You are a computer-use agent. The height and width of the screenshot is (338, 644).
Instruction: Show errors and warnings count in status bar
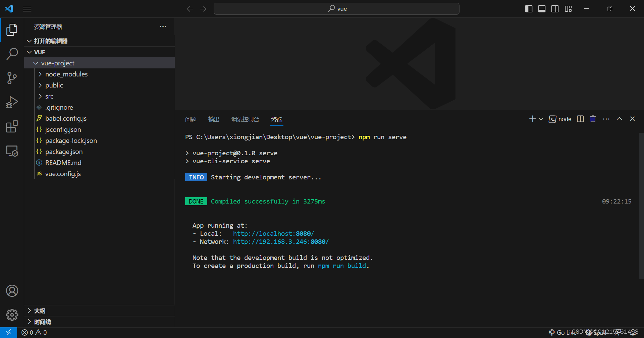tap(34, 333)
